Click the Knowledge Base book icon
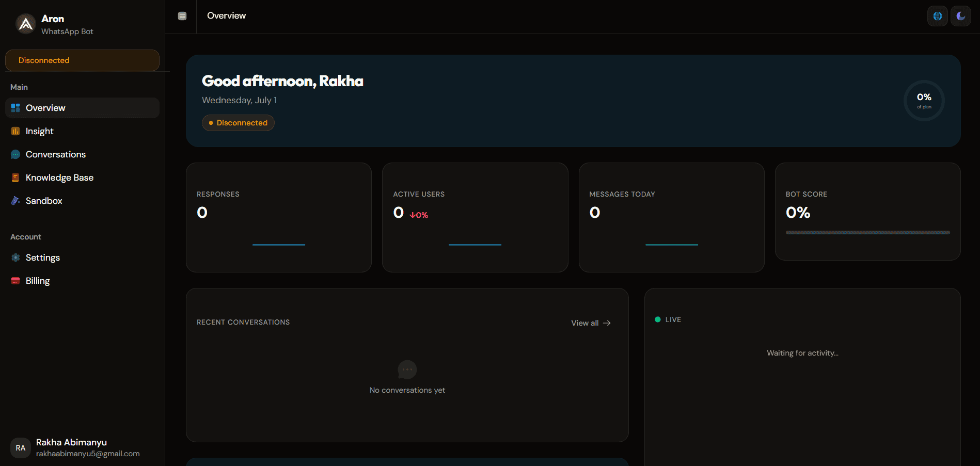 point(15,178)
